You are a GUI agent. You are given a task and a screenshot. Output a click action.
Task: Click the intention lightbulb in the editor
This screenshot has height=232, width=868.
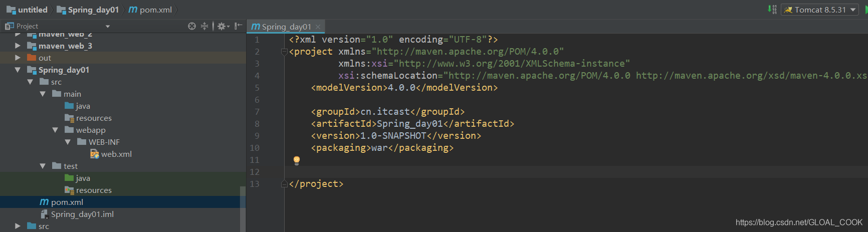(x=296, y=160)
